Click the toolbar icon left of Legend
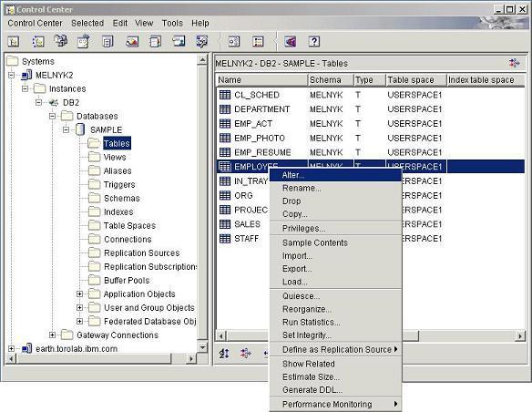 (234, 42)
